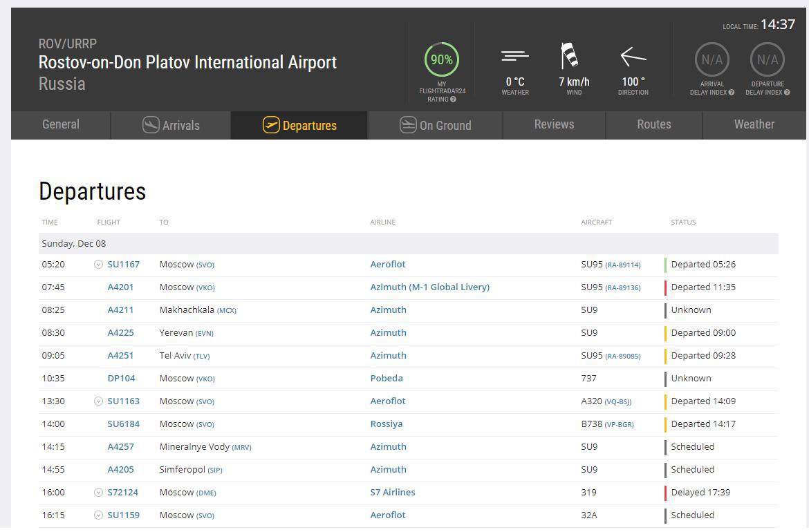Select the Departures tab
Screen dimensions: 809x532
[x=299, y=125]
